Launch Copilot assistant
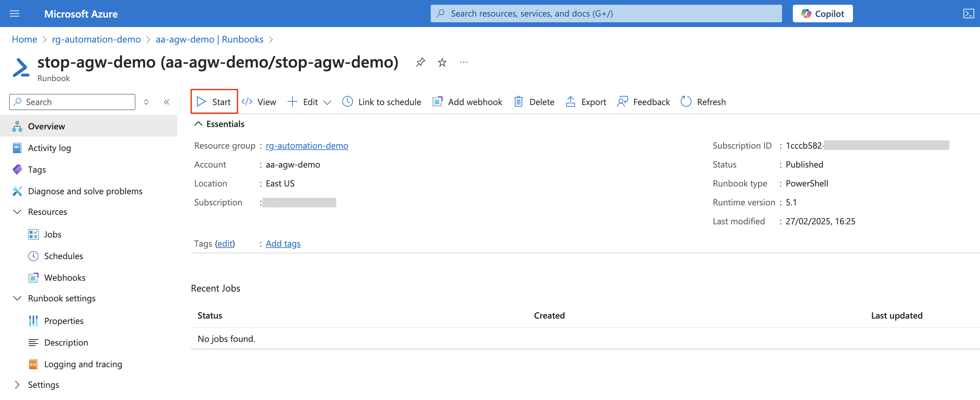Screen dimensions: 980x400 click(x=823, y=14)
